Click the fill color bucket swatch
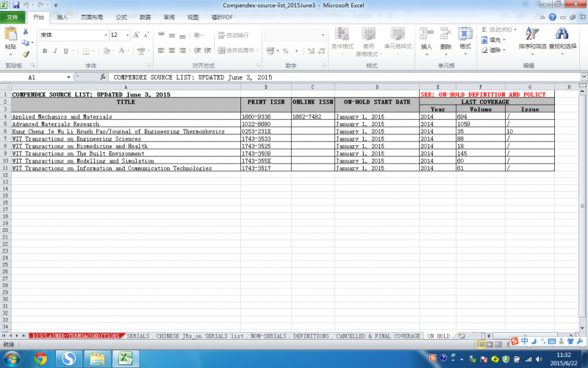The image size is (588, 368). (x=107, y=51)
